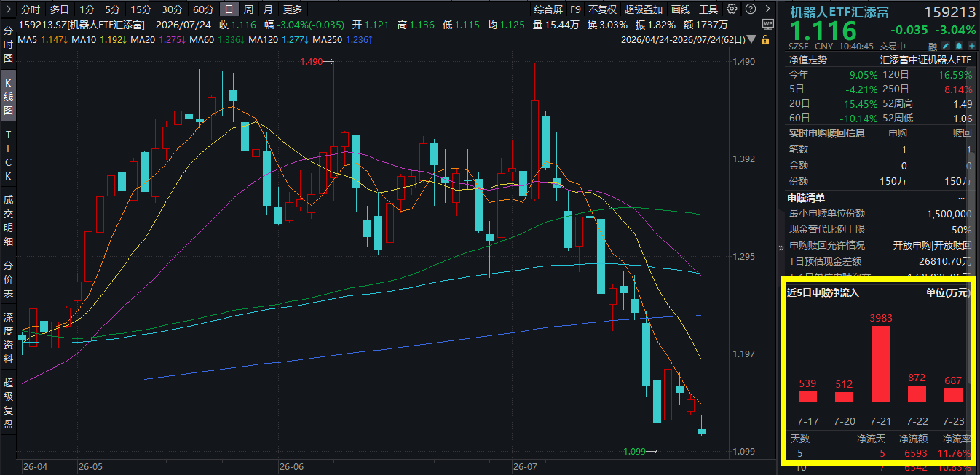Screen dimensions: 980x475
Task: Collapse side panel with the double-arrow icon
Action: tap(781, 247)
